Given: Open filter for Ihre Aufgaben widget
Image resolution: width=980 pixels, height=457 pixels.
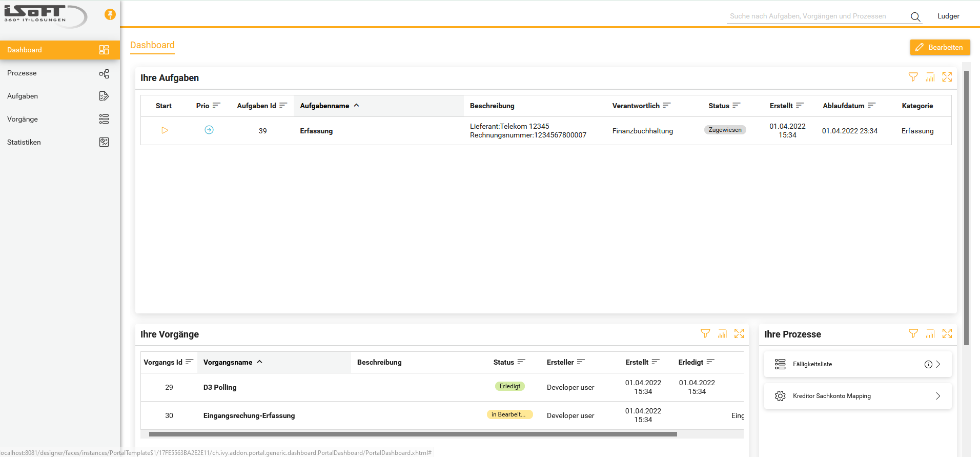Looking at the screenshot, I should [x=913, y=77].
